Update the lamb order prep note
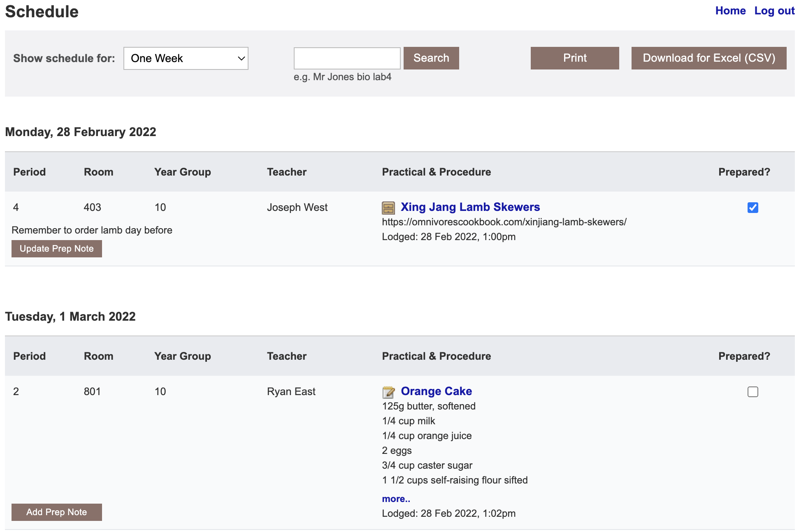Image resolution: width=799 pixels, height=532 pixels. pyautogui.click(x=56, y=248)
